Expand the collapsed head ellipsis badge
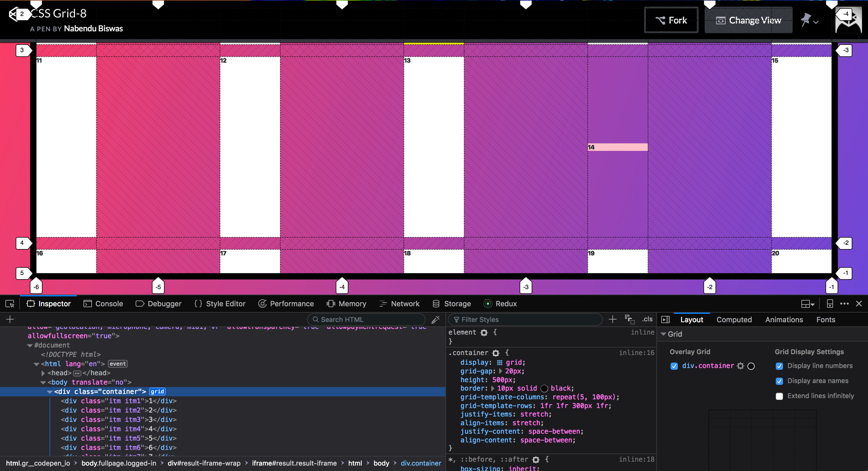Image resolution: width=868 pixels, height=471 pixels. click(x=77, y=373)
